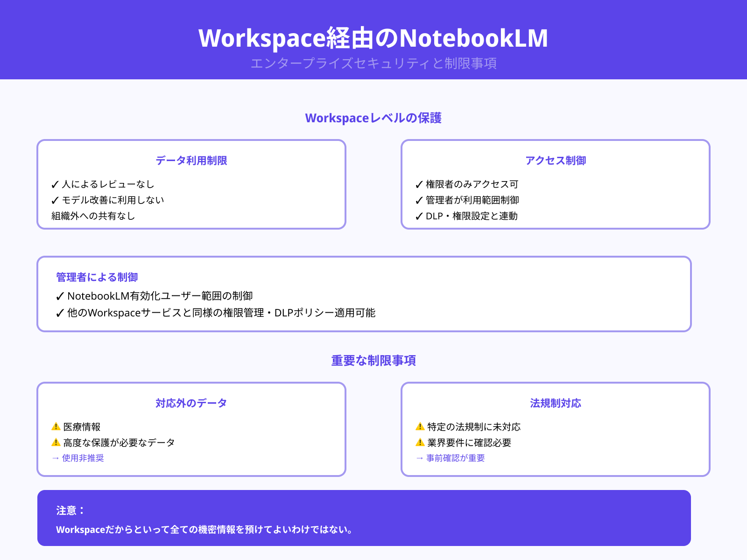
Task: Click the purple header banner
Action: tap(373, 40)
